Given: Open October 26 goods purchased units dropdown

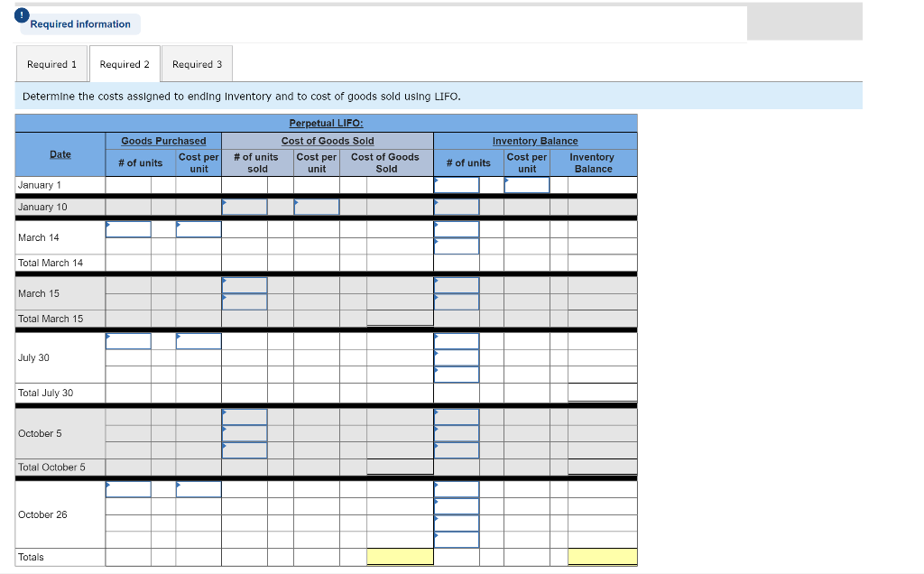Looking at the screenshot, I should pyautogui.click(x=128, y=489).
